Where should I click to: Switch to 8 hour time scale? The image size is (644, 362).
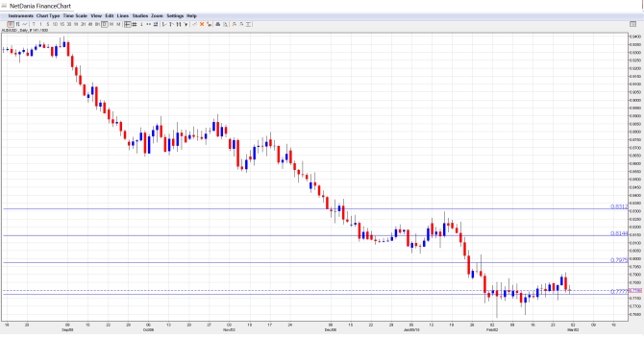[x=97, y=25]
